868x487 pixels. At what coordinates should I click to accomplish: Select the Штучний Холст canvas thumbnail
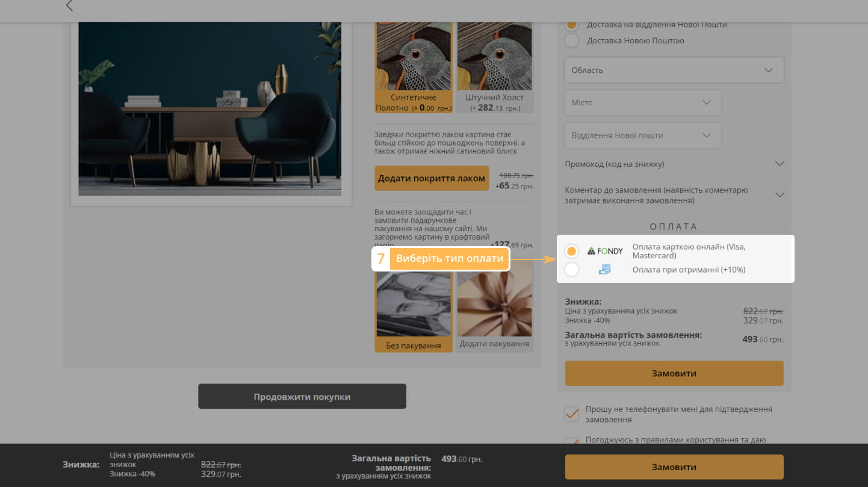click(x=494, y=57)
